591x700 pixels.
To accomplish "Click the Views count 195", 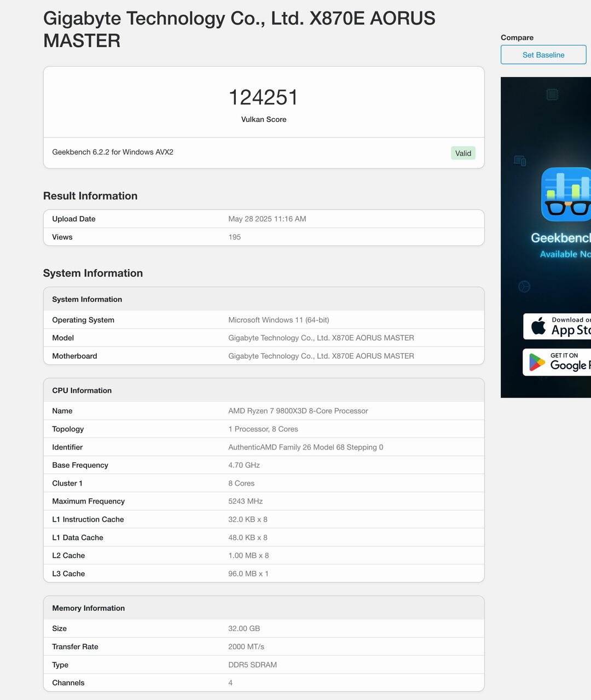I will (x=234, y=237).
